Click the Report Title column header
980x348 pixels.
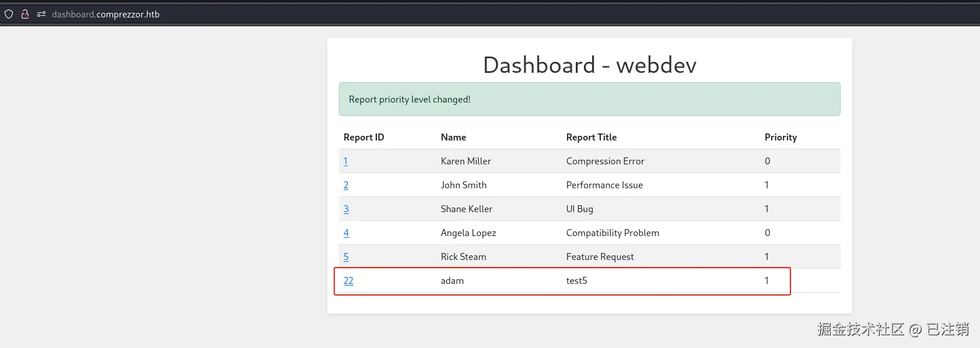591,138
